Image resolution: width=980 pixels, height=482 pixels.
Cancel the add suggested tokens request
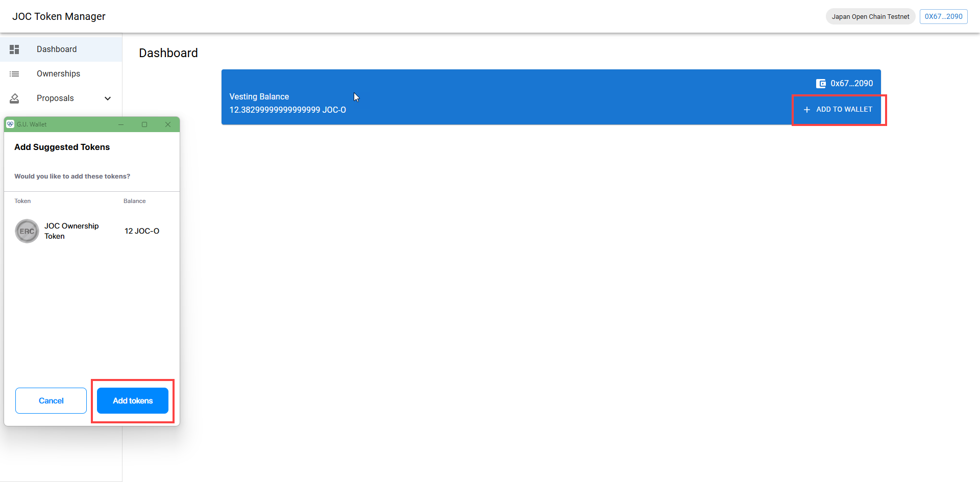pyautogui.click(x=51, y=400)
